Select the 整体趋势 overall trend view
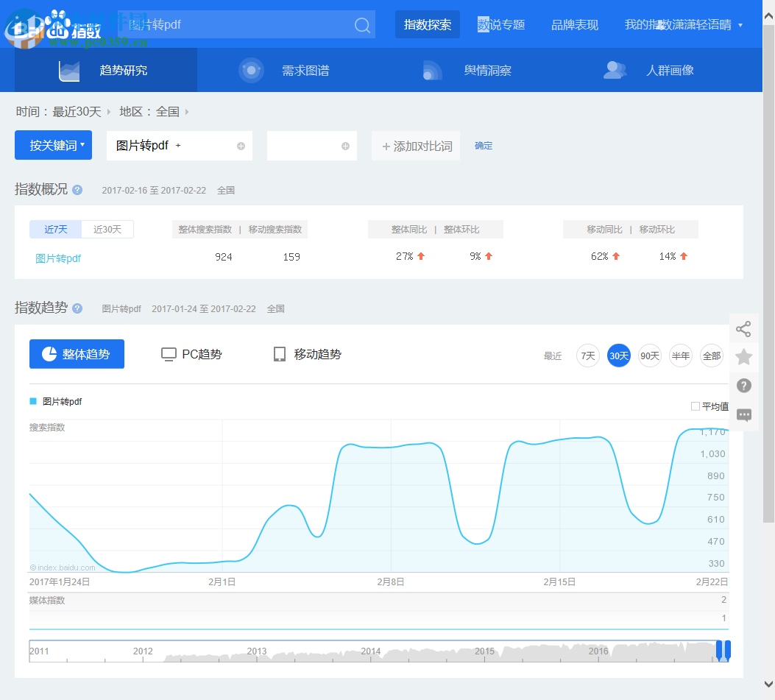775x700 pixels. pos(77,354)
